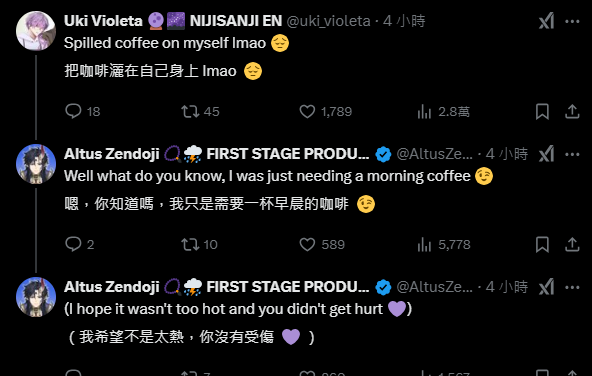Like Altus's tweet with 589 likes
Image resolution: width=592 pixels, height=376 pixels.
tap(307, 244)
